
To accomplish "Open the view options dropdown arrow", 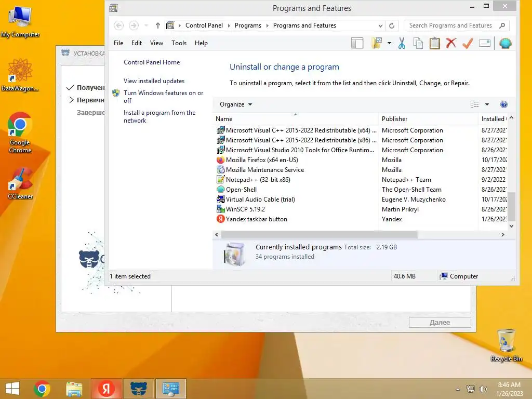I will point(487,104).
